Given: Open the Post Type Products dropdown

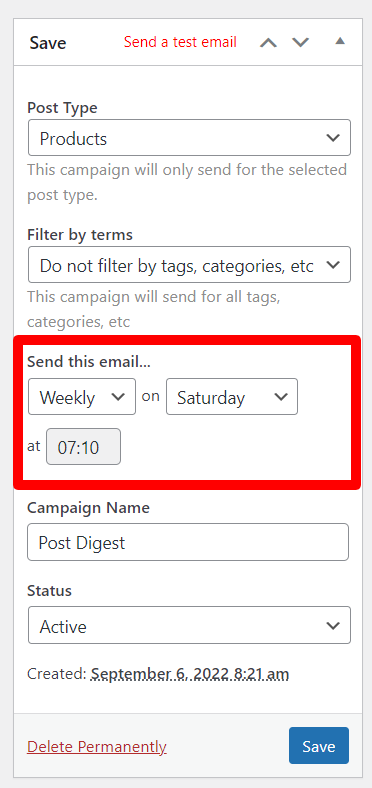Looking at the screenshot, I should pyautogui.click(x=189, y=138).
